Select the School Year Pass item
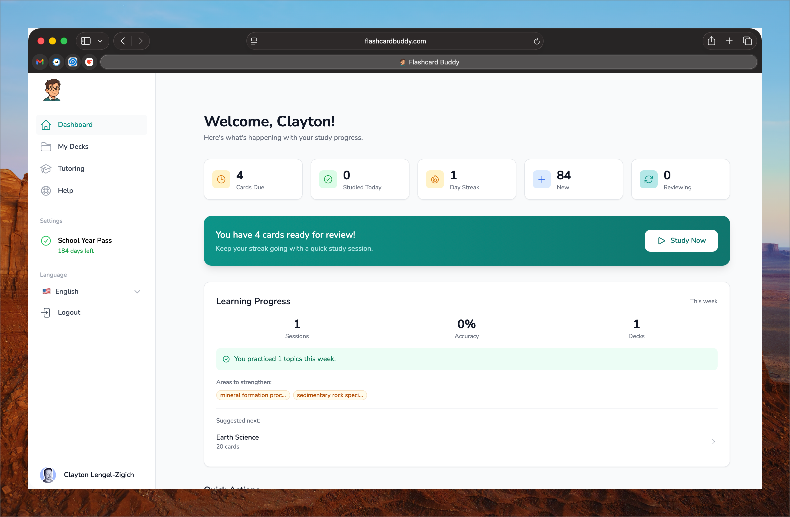The image size is (790, 517). pyautogui.click(x=84, y=241)
